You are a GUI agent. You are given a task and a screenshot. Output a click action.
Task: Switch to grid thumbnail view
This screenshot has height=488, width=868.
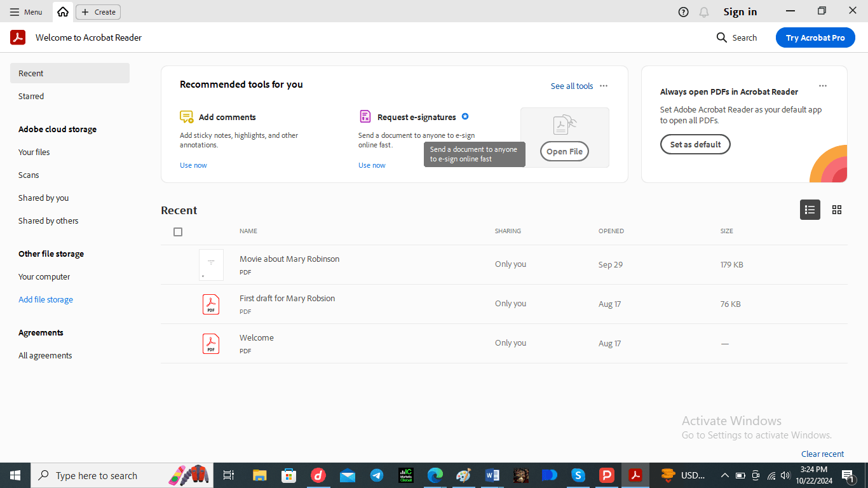(837, 210)
